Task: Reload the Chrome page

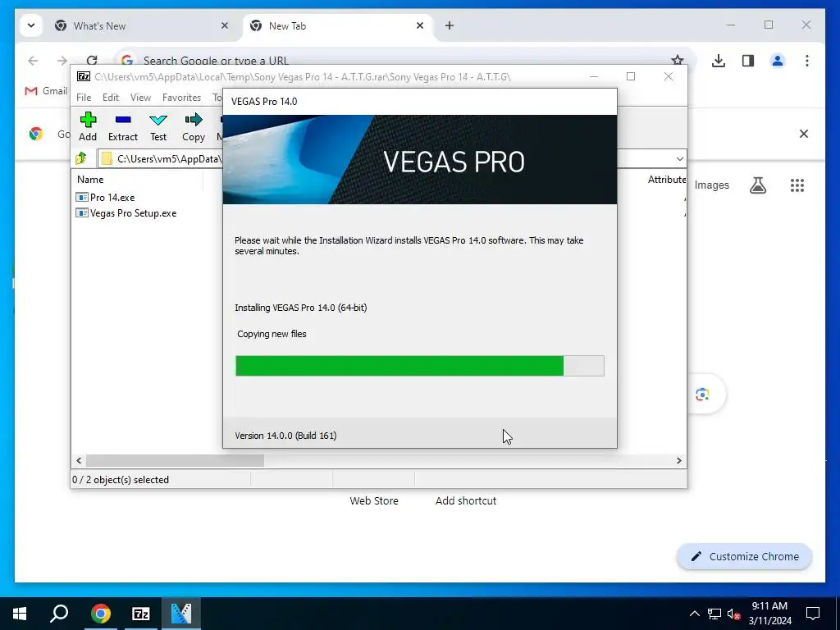Action: [92, 59]
